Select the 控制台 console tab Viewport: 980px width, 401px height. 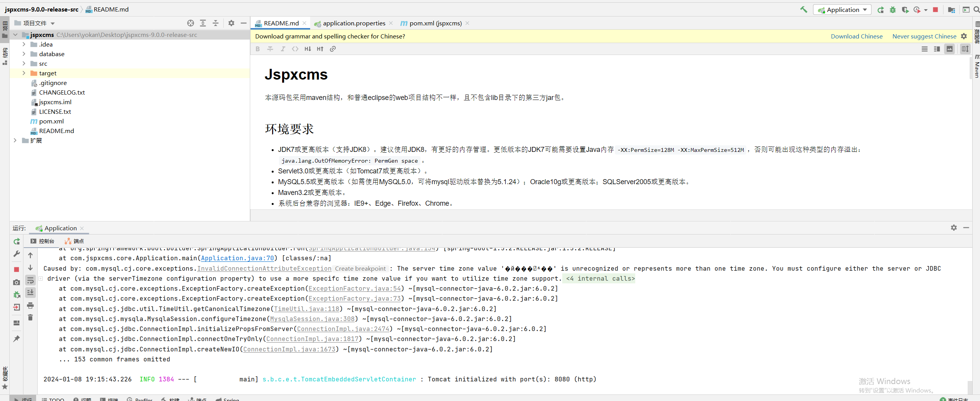pos(43,241)
